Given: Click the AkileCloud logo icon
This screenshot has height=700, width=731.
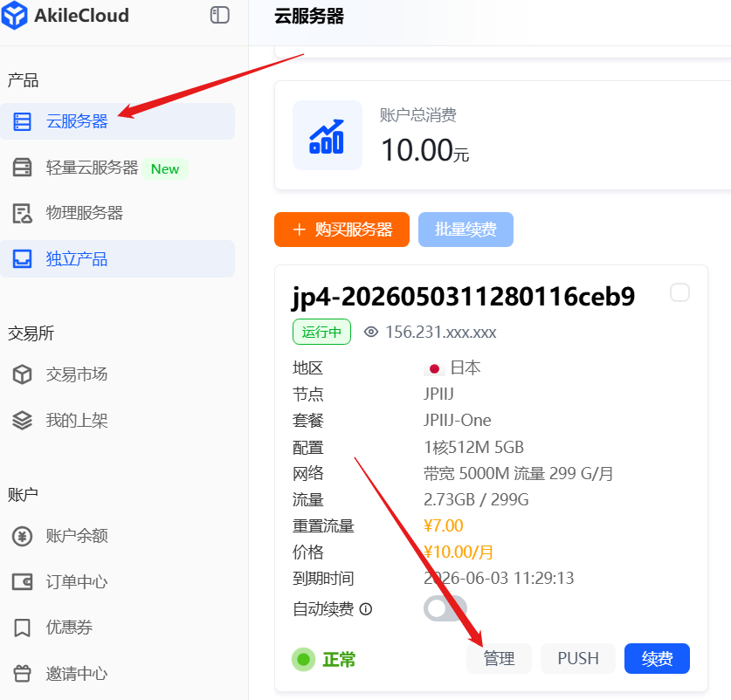Looking at the screenshot, I should tap(15, 16).
